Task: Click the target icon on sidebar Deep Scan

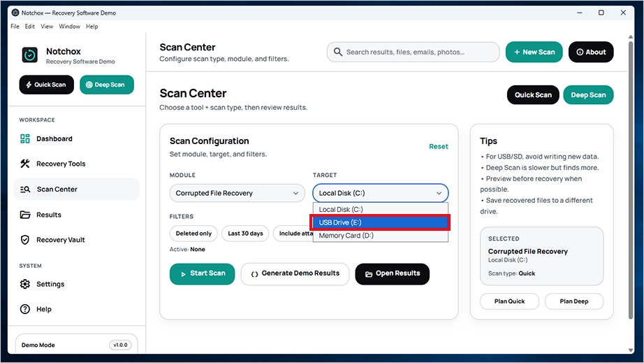Action: (x=89, y=85)
